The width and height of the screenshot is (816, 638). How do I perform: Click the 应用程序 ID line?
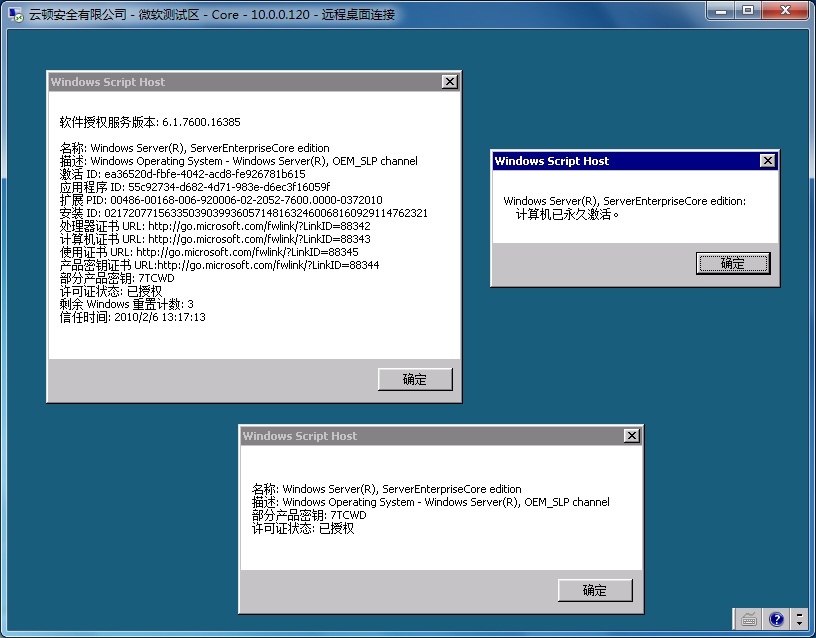pos(195,187)
